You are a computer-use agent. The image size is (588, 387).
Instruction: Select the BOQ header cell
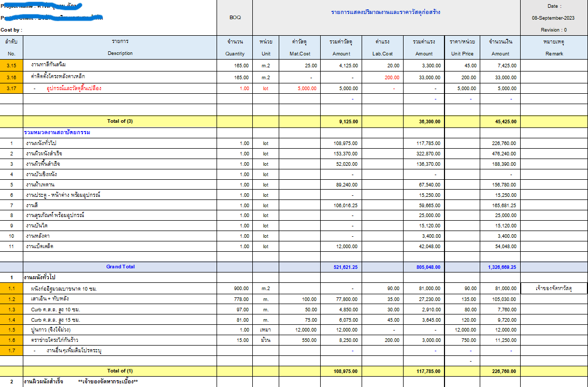[x=235, y=18]
